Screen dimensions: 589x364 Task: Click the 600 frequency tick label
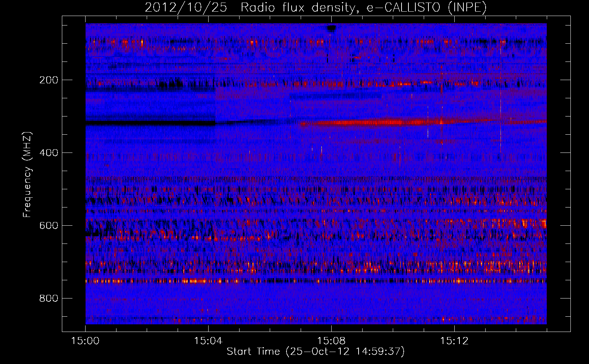(48, 226)
